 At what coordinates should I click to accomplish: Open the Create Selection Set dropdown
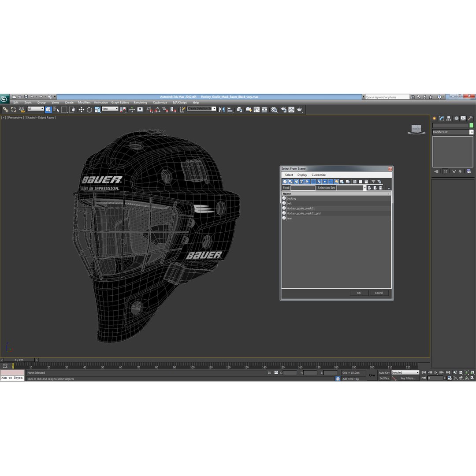201,109
